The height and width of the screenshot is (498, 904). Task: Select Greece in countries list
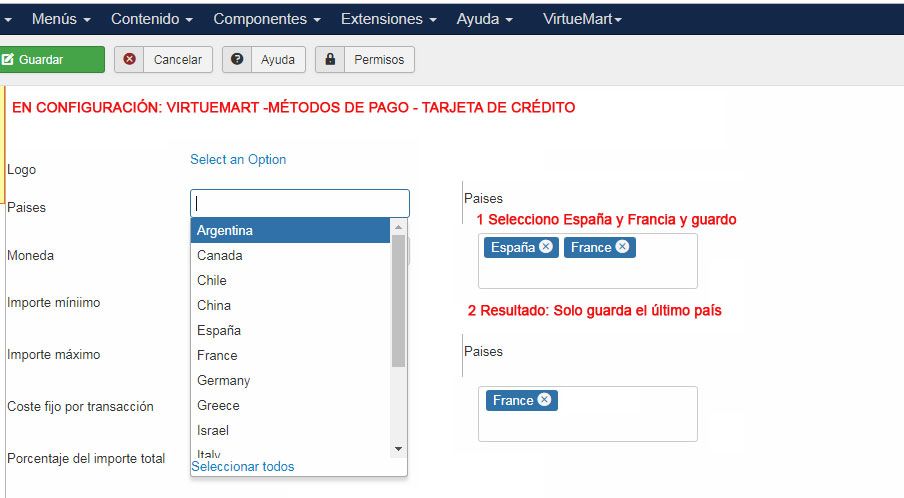tap(291, 405)
